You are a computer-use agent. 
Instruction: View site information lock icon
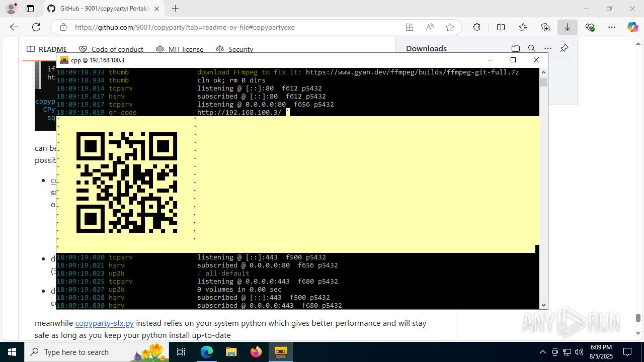pyautogui.click(x=63, y=27)
